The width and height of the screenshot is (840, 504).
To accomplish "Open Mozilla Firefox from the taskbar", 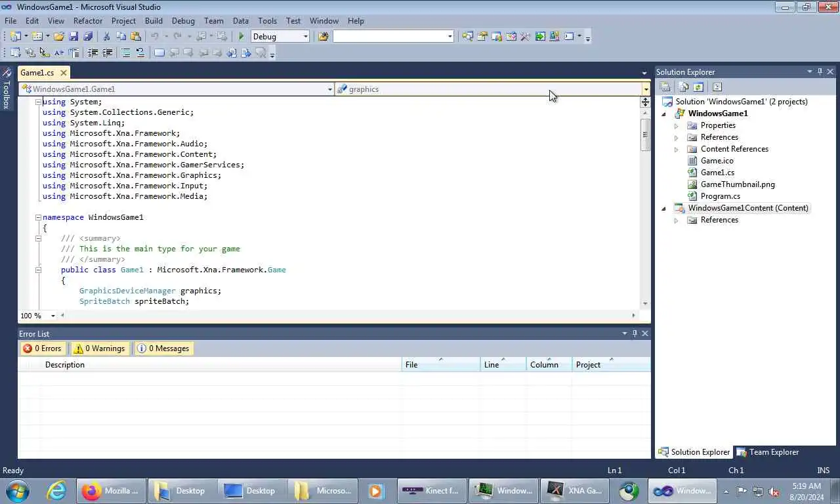I will [110, 491].
